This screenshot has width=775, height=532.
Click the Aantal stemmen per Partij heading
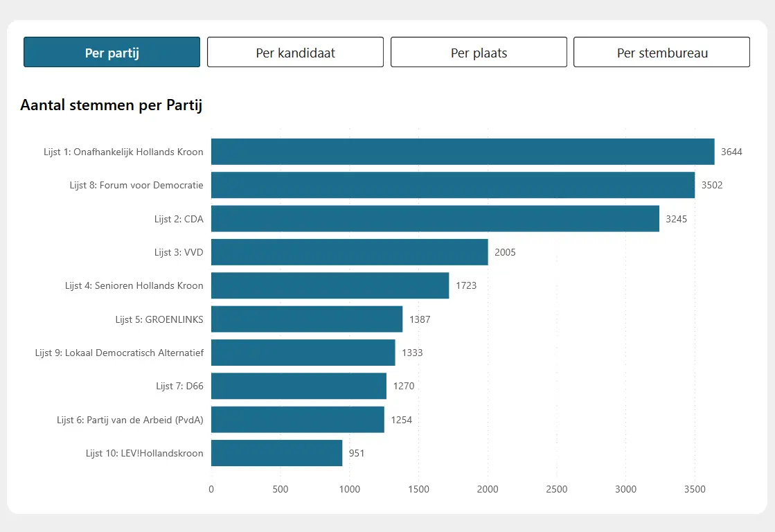(x=111, y=105)
